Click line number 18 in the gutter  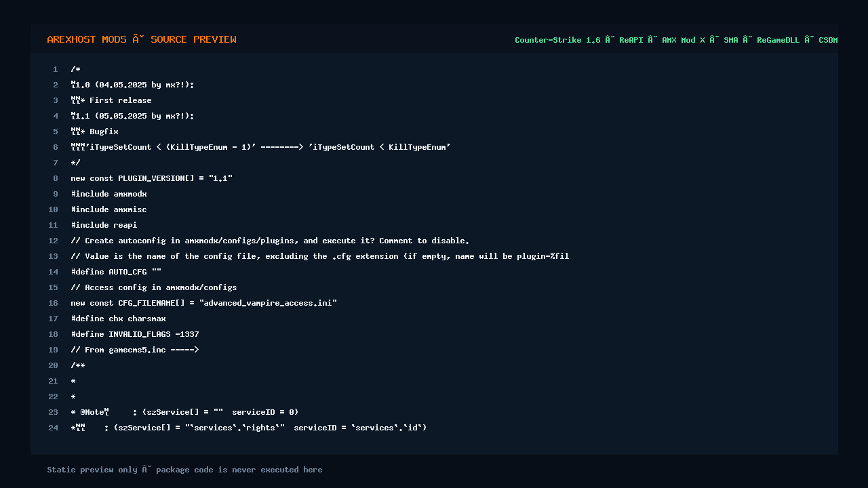coord(54,334)
